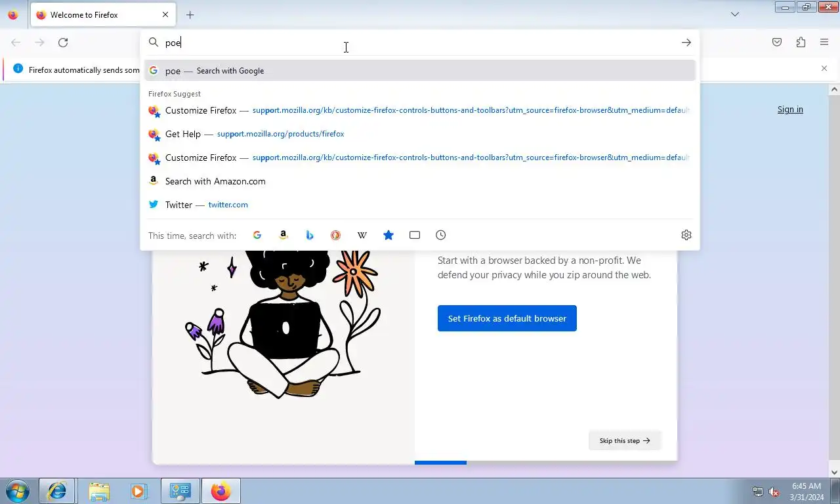Dismiss the notification bar with X

coord(824,68)
